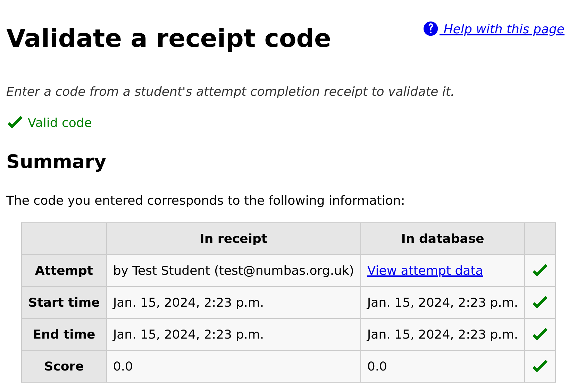The height and width of the screenshot is (392, 577).
Task: Click the blue question mark help icon
Action: click(430, 29)
